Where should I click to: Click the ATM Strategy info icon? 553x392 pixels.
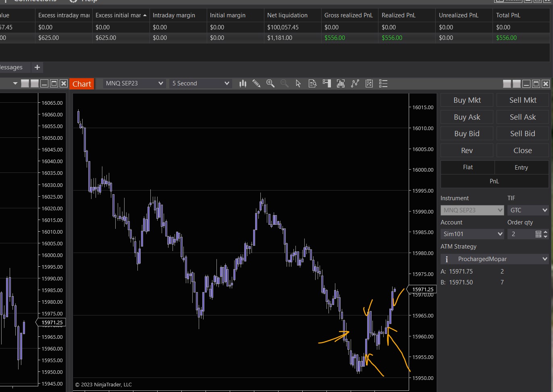(x=447, y=259)
